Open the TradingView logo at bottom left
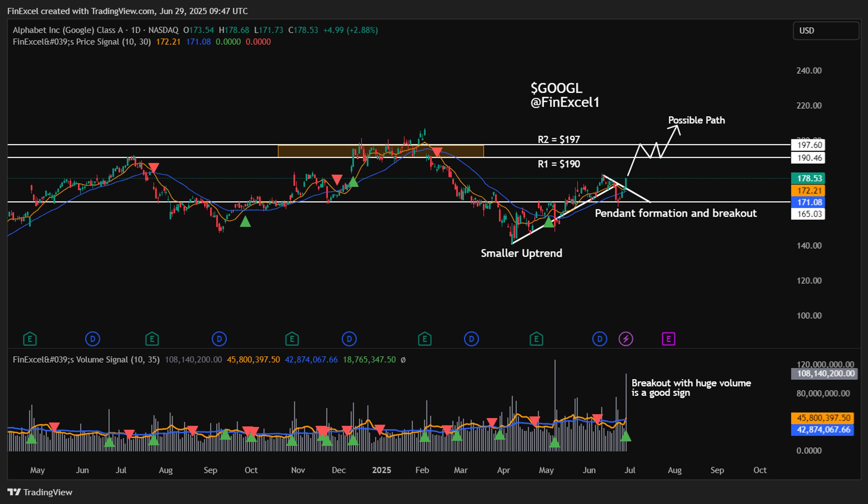Image resolution: width=868 pixels, height=504 pixels. pos(40,492)
